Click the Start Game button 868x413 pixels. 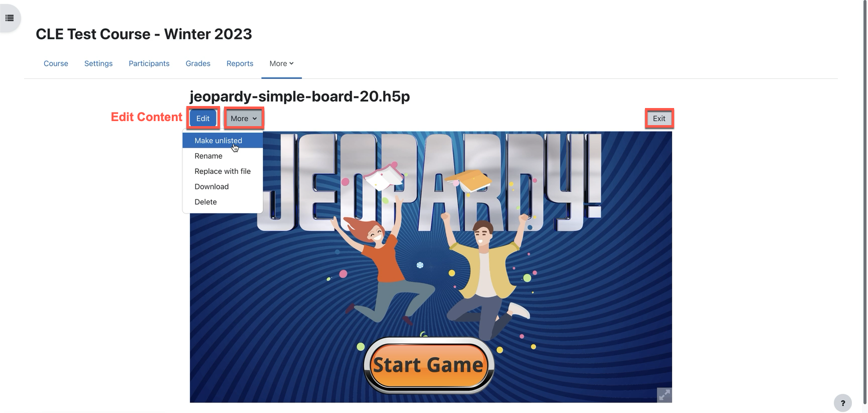pyautogui.click(x=428, y=365)
